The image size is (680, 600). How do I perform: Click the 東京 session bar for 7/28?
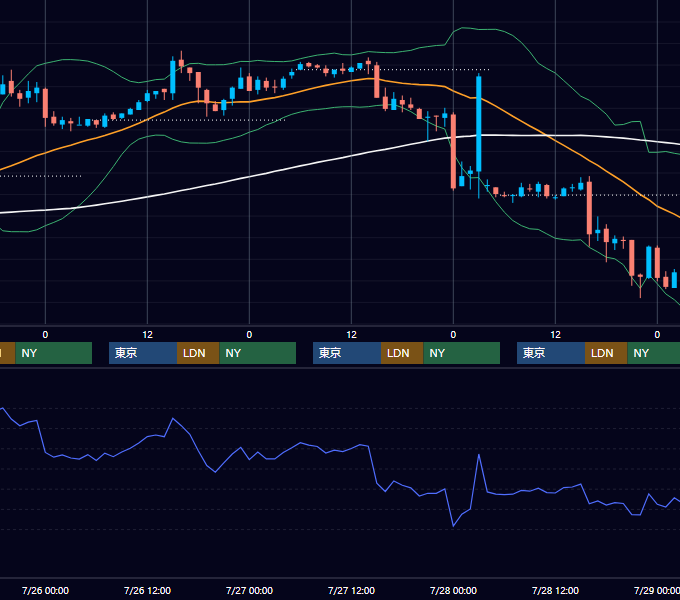[551, 353]
